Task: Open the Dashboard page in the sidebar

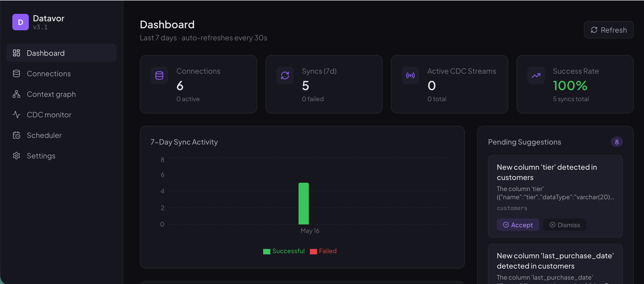Action: tap(61, 53)
